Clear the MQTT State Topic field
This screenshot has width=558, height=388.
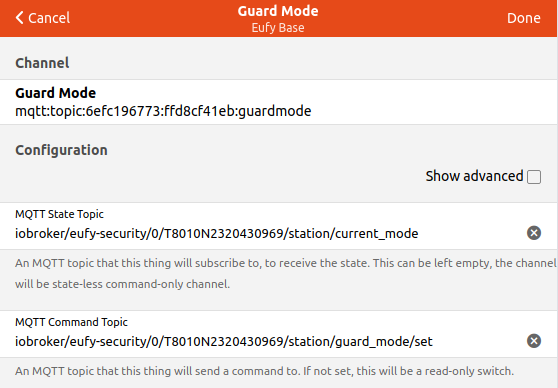534,233
